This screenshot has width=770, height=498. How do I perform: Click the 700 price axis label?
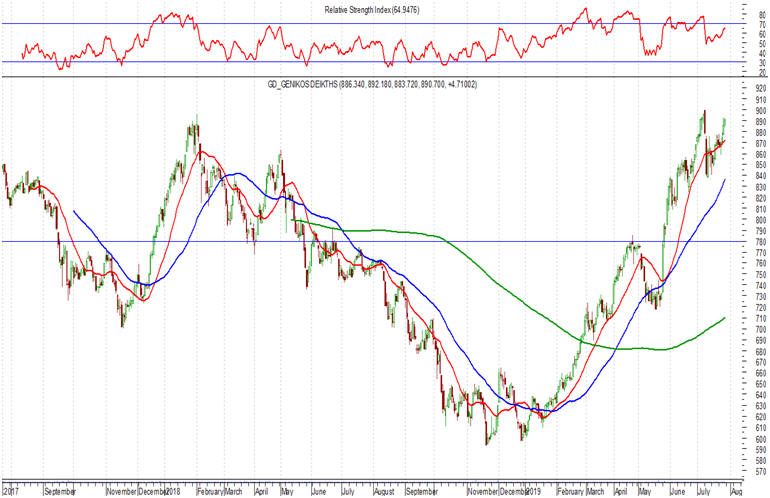tap(761, 330)
